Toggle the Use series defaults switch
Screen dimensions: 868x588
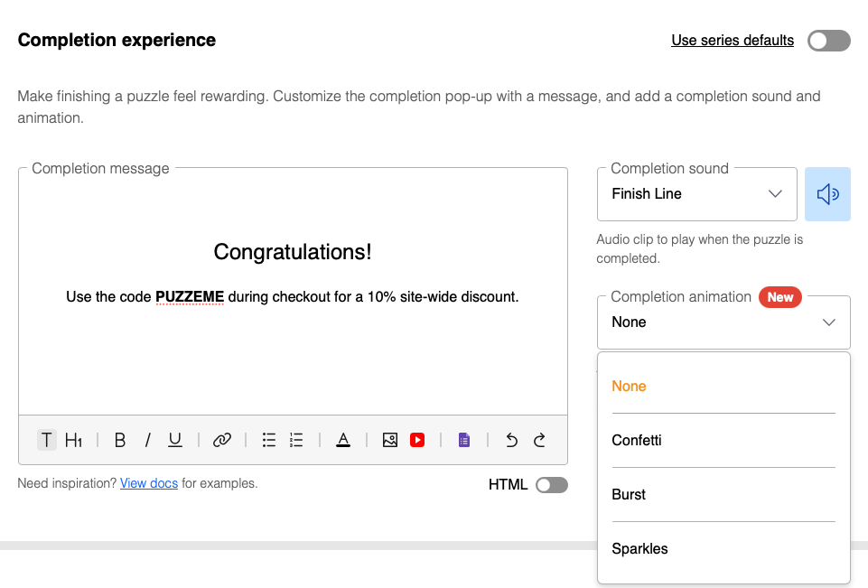[x=828, y=41]
